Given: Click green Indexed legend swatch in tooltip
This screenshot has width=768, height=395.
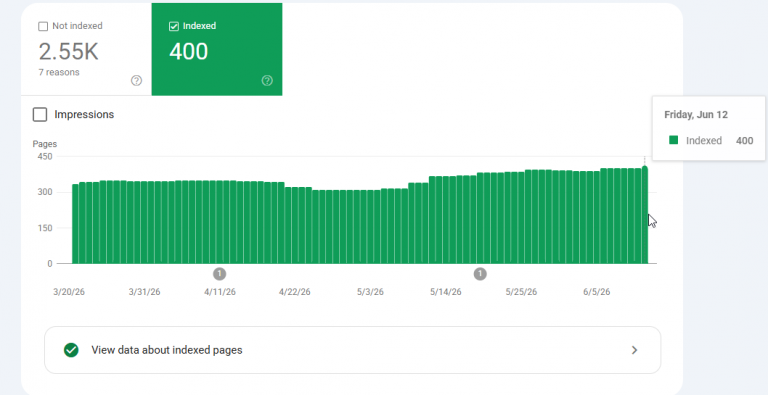Looking at the screenshot, I should point(673,140).
